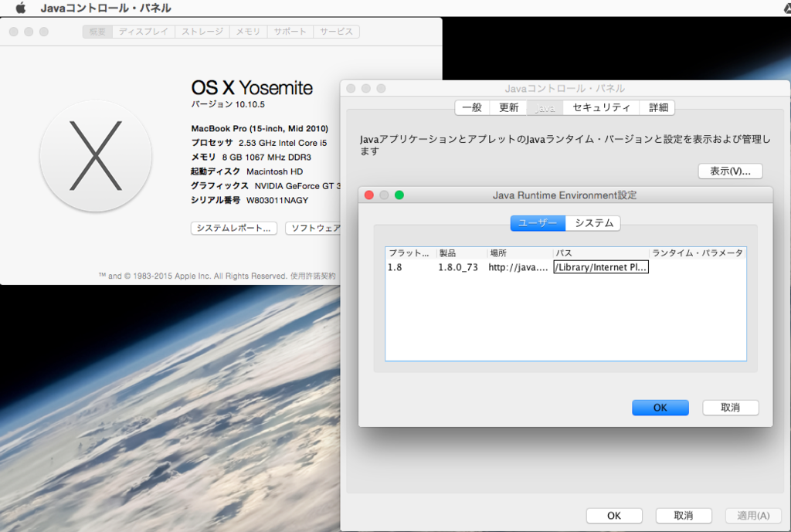Viewport: 791px width, 532px height.
Task: Click the 表示(V)... button
Action: 730,171
